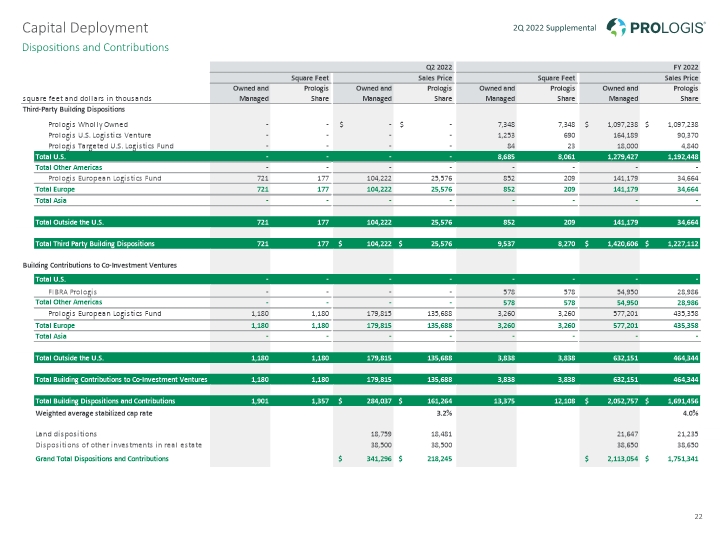Click the 7,348 Owned and Managed square feet

[x=506, y=124]
